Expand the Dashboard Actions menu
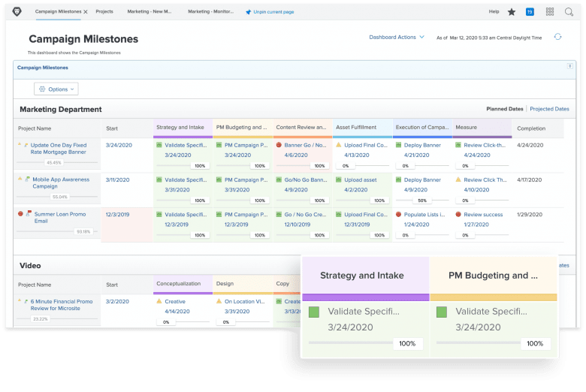This screenshot has width=586, height=392. pyautogui.click(x=397, y=37)
